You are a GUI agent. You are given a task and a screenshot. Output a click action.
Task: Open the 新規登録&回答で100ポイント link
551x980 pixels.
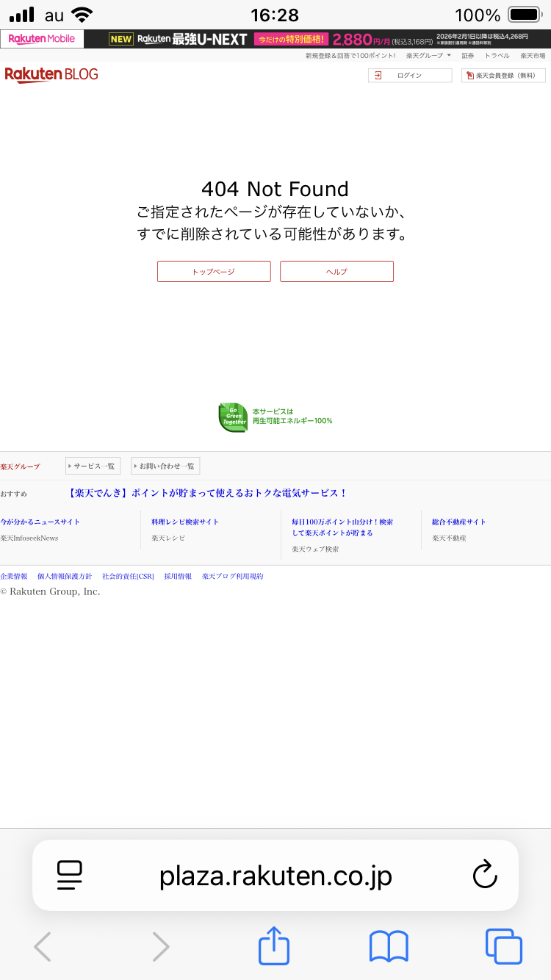click(x=350, y=56)
